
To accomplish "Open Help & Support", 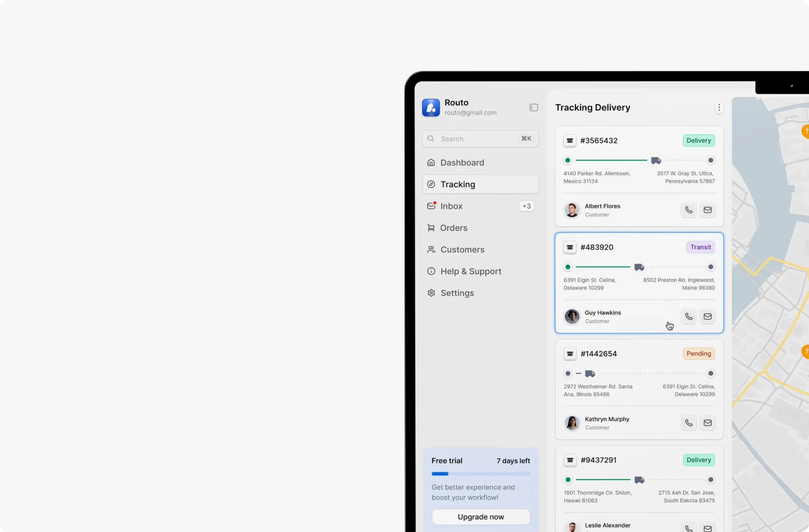I will (480, 271).
